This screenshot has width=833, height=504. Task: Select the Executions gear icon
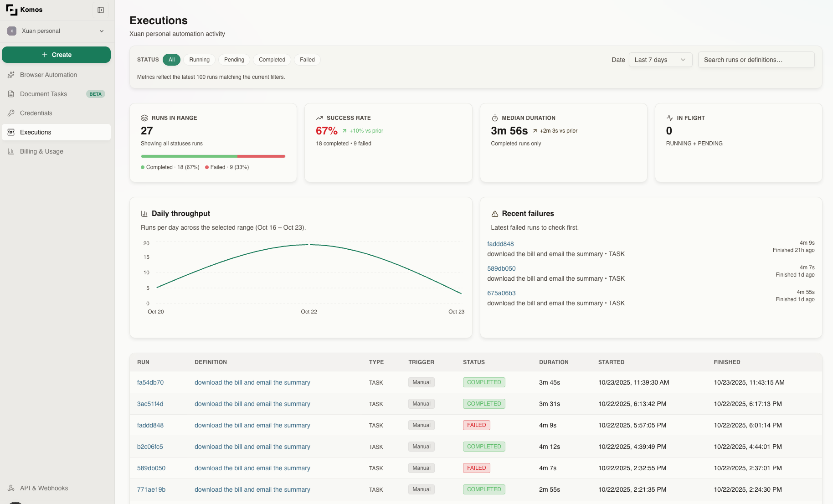click(10, 132)
